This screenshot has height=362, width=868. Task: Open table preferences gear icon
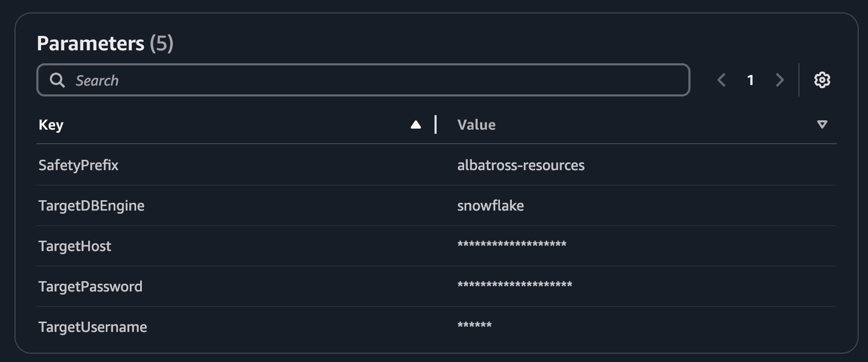822,80
